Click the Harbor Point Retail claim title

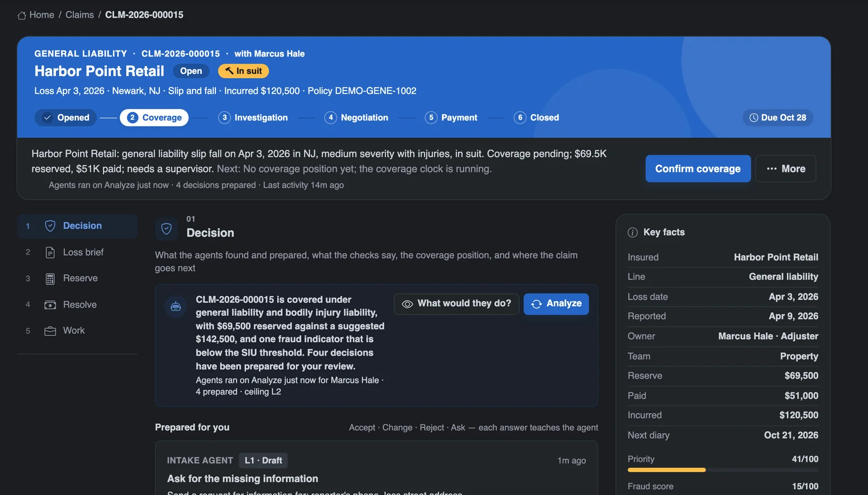click(99, 71)
